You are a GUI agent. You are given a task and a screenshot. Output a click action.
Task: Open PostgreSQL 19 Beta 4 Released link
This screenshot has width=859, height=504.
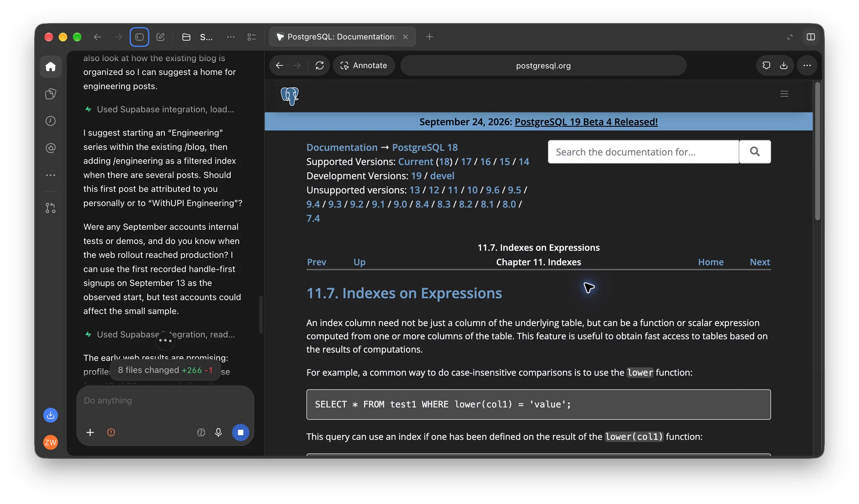click(586, 122)
